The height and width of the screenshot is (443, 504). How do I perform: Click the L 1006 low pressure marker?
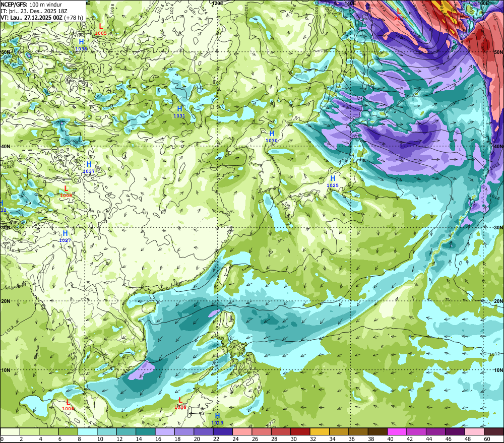pyautogui.click(x=68, y=405)
